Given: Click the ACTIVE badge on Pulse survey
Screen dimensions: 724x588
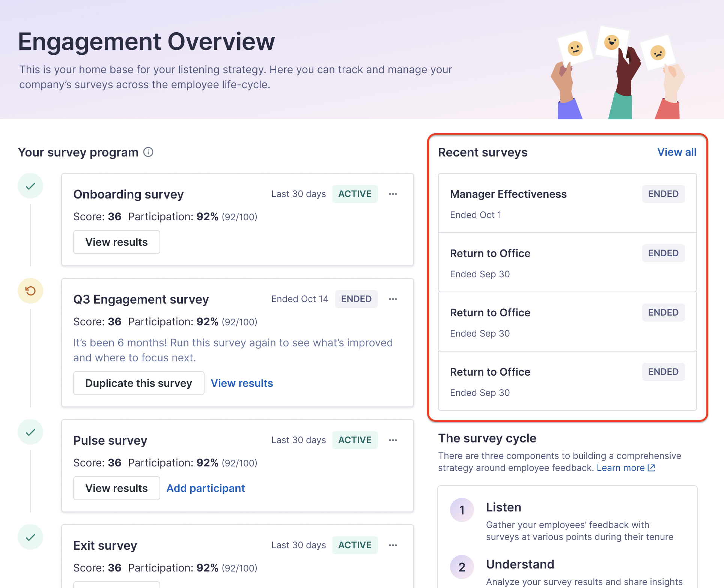Looking at the screenshot, I should 355,440.
